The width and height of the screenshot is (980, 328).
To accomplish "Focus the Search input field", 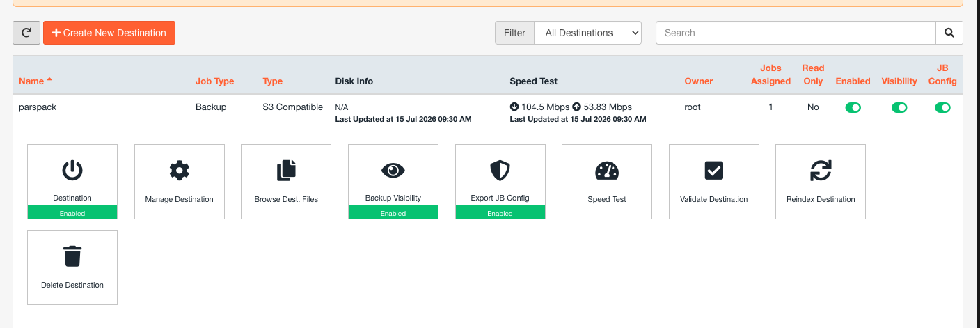I will [796, 33].
